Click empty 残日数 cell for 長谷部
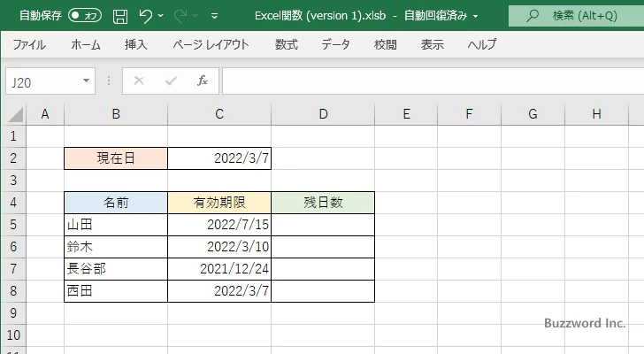The height and width of the screenshot is (354, 644). click(x=323, y=269)
